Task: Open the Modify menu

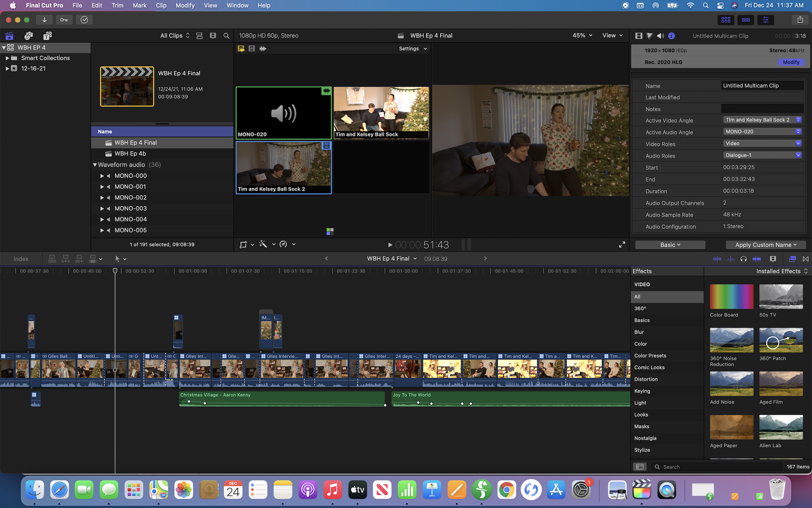Action: pyautogui.click(x=185, y=6)
